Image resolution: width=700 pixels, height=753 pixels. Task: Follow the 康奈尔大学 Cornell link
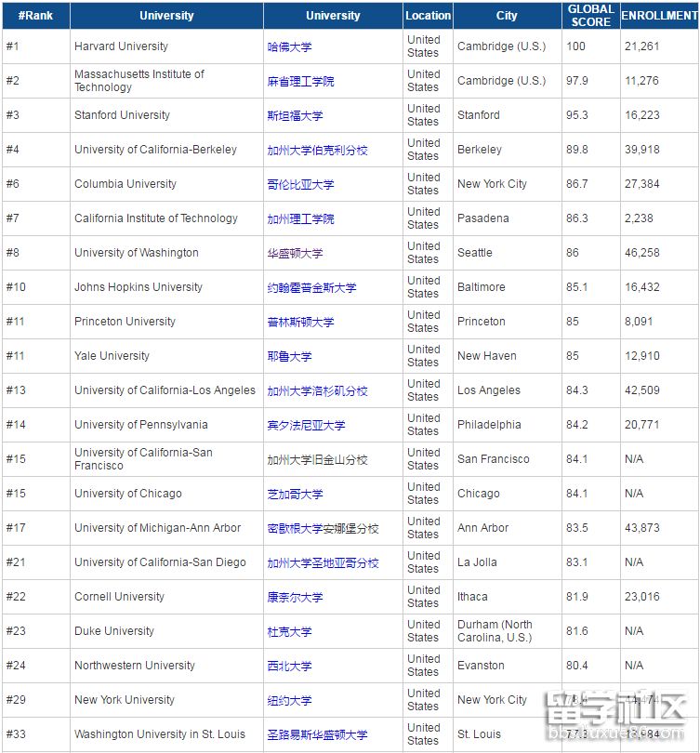point(295,598)
